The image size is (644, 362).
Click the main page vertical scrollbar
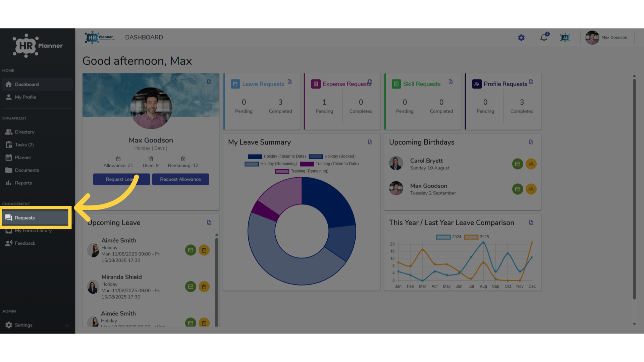pos(634,189)
